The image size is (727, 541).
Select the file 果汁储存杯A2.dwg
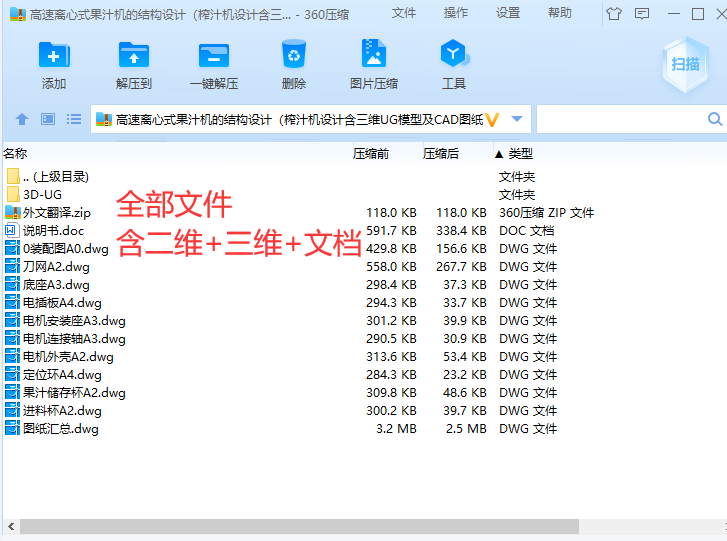click(x=74, y=393)
